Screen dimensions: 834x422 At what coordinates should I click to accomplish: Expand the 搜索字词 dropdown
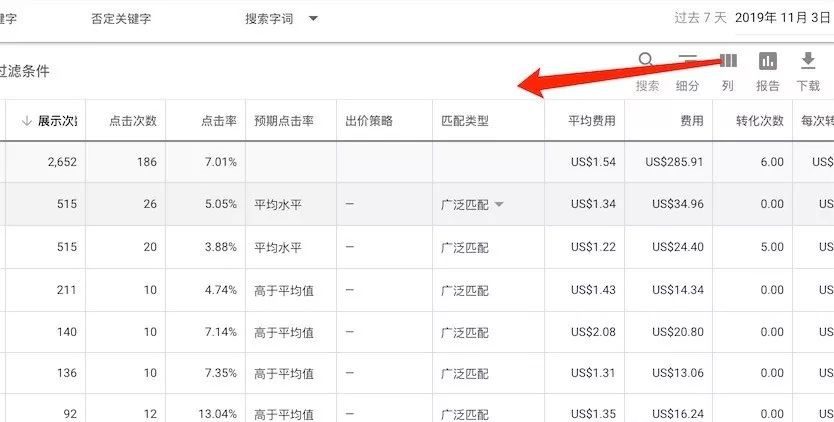tap(313, 19)
